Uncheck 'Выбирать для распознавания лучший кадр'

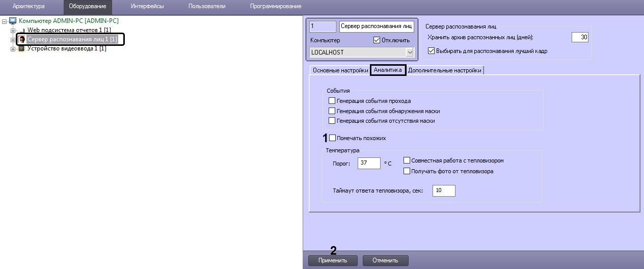(432, 51)
